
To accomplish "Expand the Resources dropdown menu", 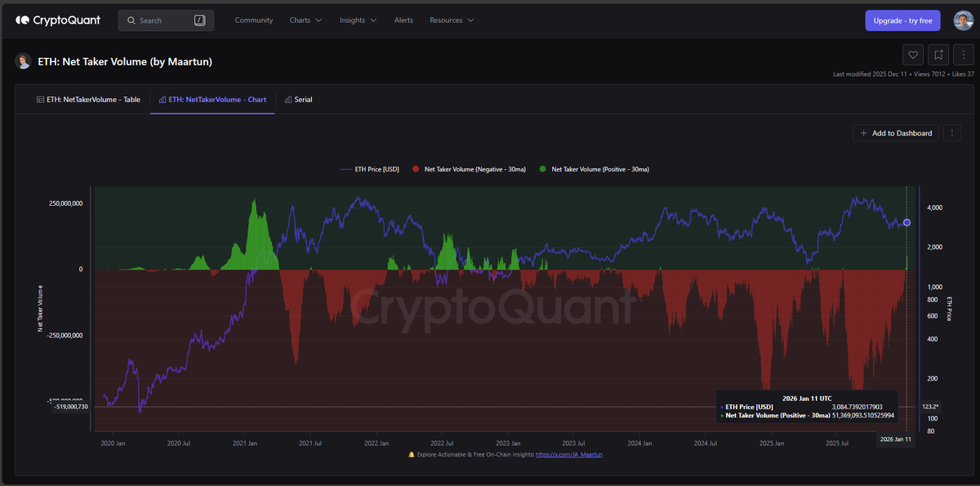I will pos(452,20).
